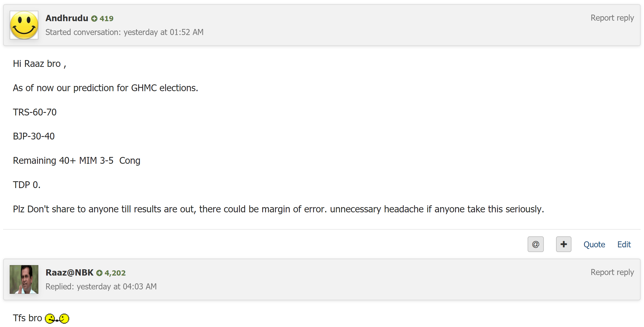644x327 pixels.
Task: Click the 'TRS-60-70' line in the message
Action: (x=35, y=112)
